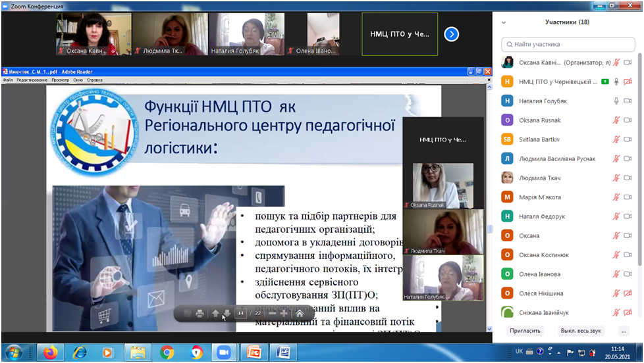644x363 pixels.
Task: Select participant Людмила Василівна Руснак
Action: pyautogui.click(x=568, y=158)
